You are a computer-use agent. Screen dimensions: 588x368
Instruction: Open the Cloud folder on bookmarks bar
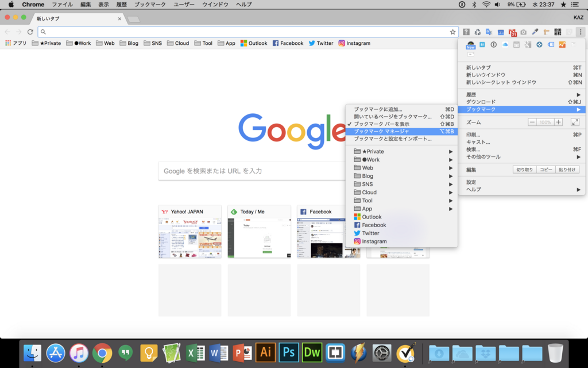[178, 43]
